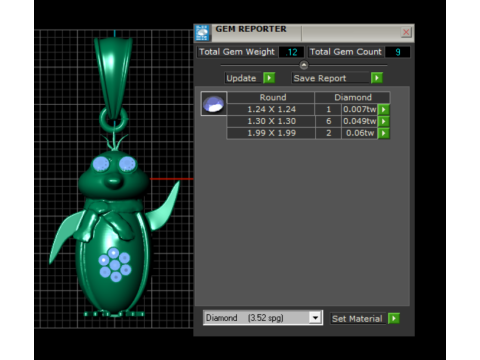Select the 1.24 X 1.24 size cell
The height and width of the screenshot is (360, 480).
coord(271,109)
